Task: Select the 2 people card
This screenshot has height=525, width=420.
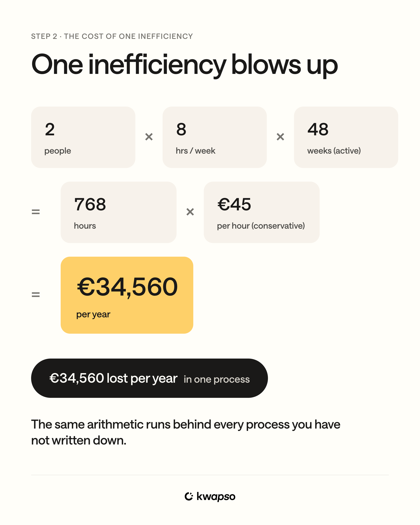Action: (x=83, y=137)
